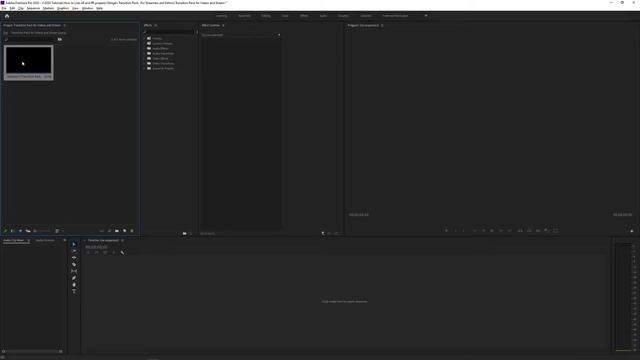
Task: Switch to the Learning workspace
Action: point(222,16)
